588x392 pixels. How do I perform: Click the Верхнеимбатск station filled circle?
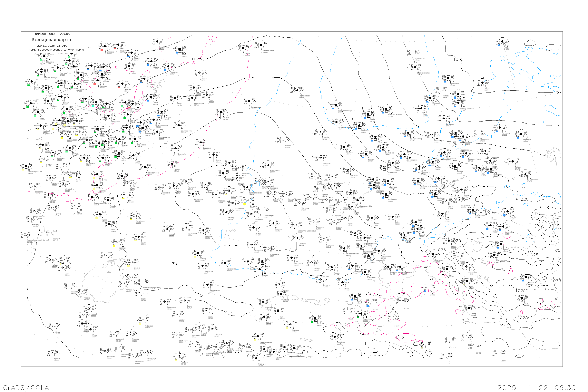tap(416, 67)
